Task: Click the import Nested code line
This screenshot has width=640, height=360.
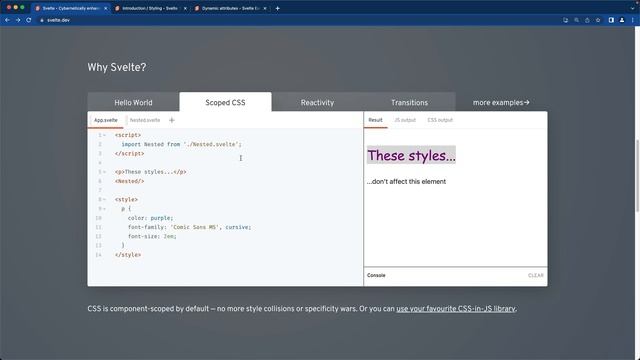Action: [x=182, y=144]
